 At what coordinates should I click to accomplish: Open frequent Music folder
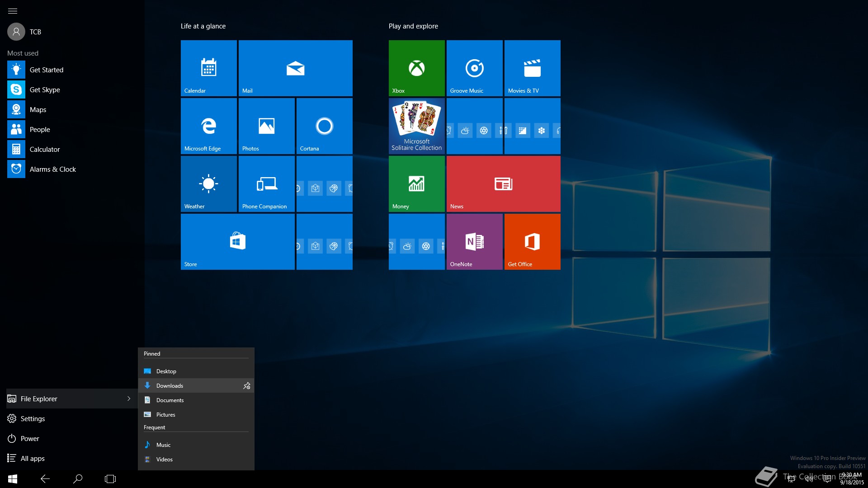click(196, 445)
